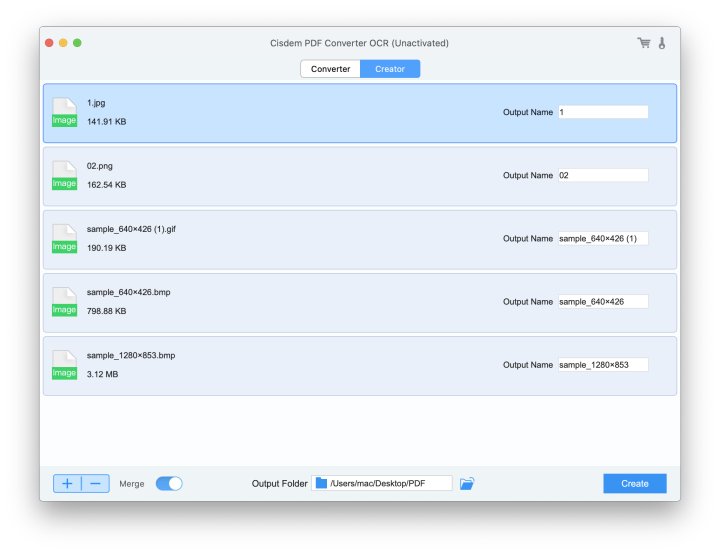The width and height of the screenshot is (720, 553).
Task: Click Output Name field for the gif file
Action: pos(603,238)
